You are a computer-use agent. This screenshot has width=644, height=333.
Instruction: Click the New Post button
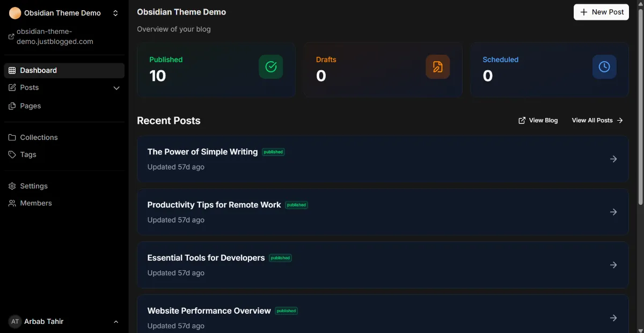[x=601, y=12]
